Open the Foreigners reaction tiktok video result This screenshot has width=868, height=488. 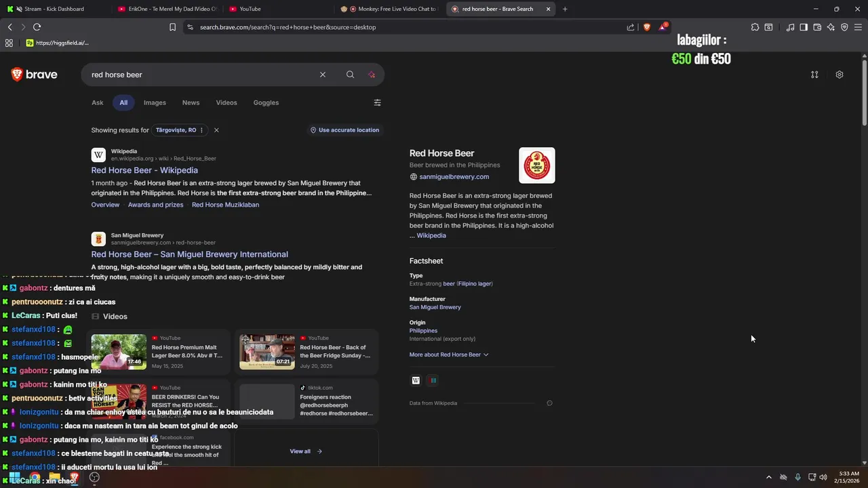(336, 405)
